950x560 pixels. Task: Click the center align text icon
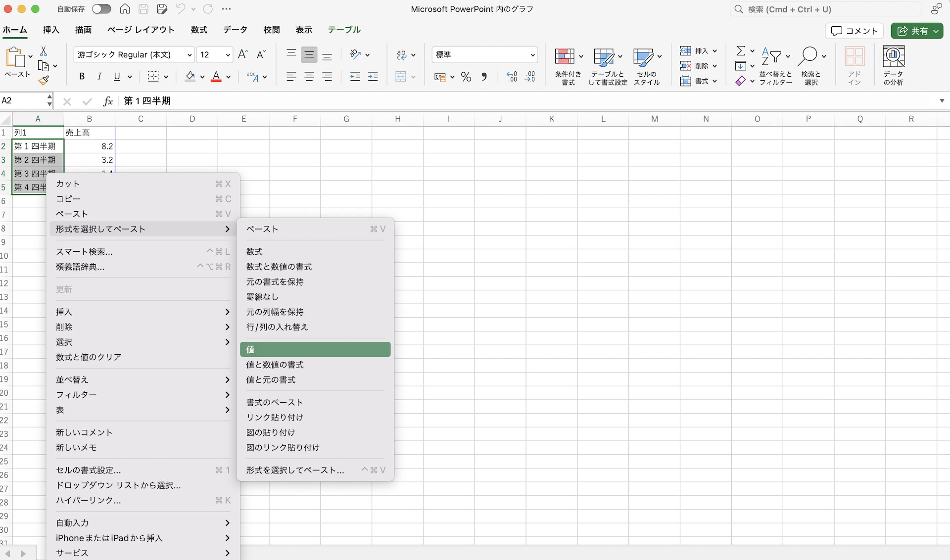(309, 77)
